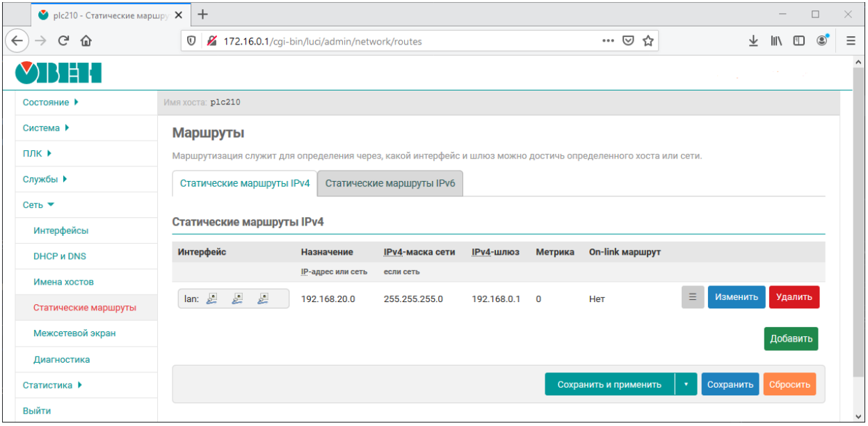Expand the Система sidebar section
868x426 pixels.
click(46, 128)
